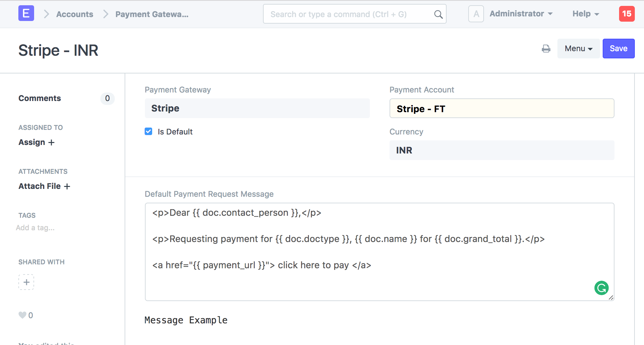Click Assign + in the sidebar
The image size is (644, 345).
(x=36, y=142)
